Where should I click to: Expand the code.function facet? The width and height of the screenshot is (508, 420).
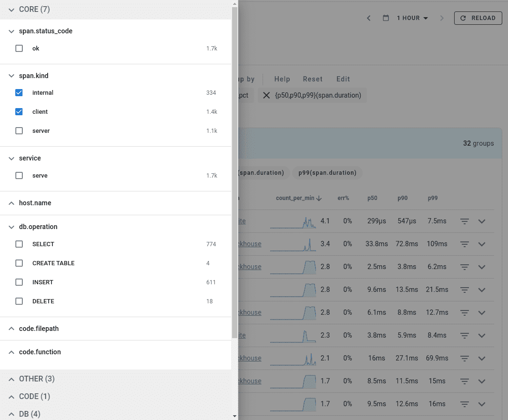11,352
